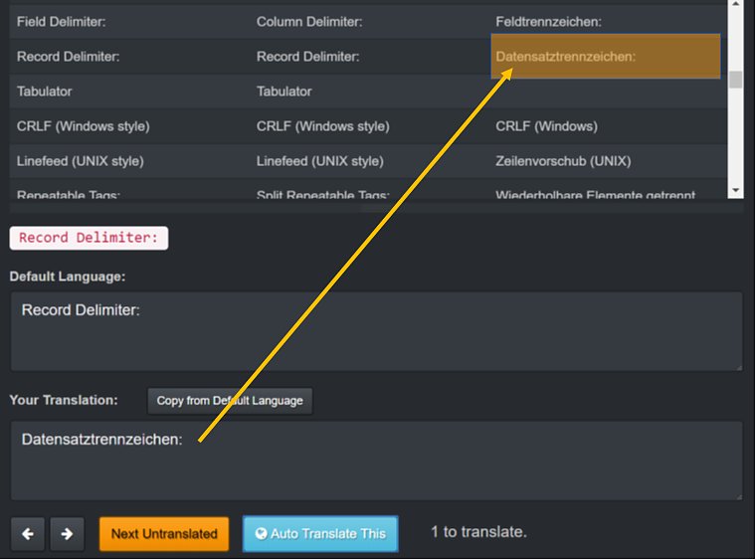Click the right arrow next button

67,534
